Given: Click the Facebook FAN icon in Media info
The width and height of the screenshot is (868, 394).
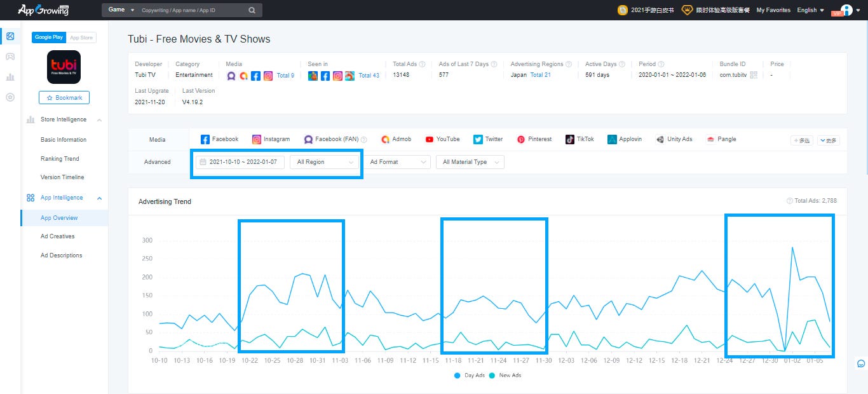Looking at the screenshot, I should [232, 76].
